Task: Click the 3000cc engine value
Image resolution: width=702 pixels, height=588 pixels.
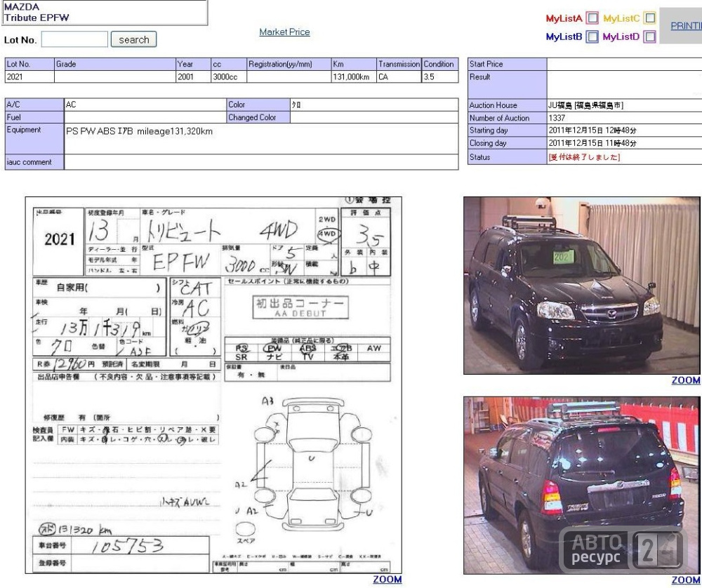Action: pos(225,77)
